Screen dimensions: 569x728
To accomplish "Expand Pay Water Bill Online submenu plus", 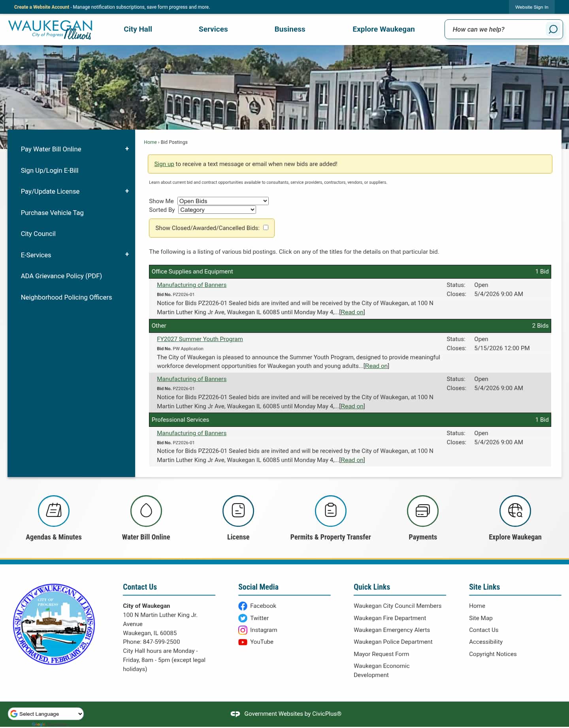I will (x=127, y=149).
